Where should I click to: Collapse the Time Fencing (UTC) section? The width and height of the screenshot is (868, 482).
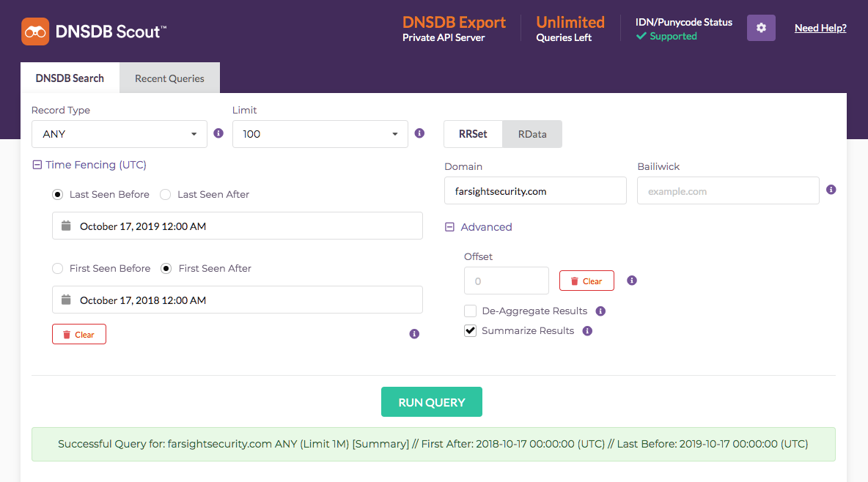click(89, 165)
